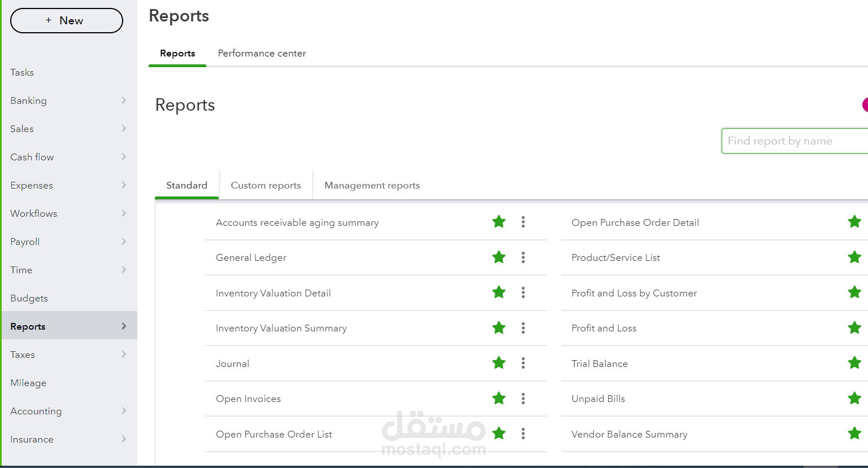Expand the Banking sidebar section
This screenshot has width=868, height=468.
[x=124, y=100]
